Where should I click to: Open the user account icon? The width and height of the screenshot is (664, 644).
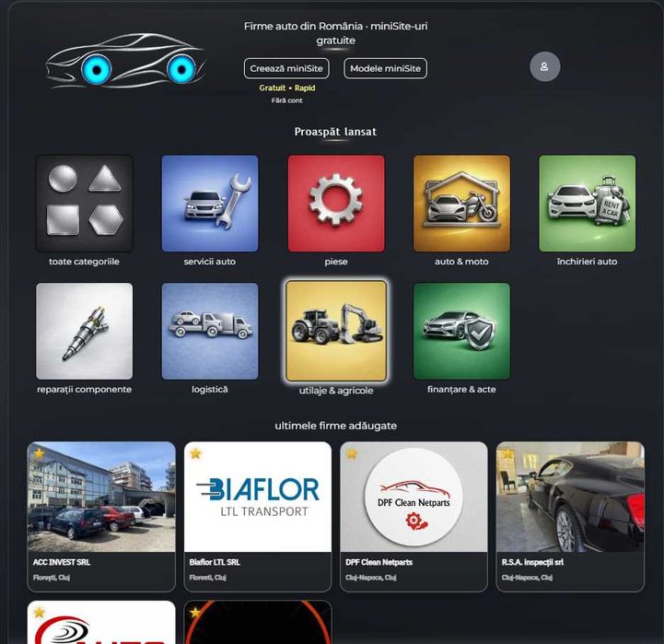(544, 66)
